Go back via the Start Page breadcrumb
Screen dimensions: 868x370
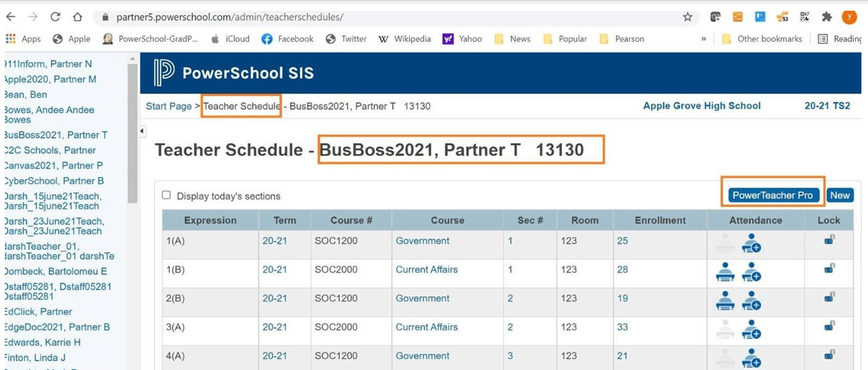168,105
